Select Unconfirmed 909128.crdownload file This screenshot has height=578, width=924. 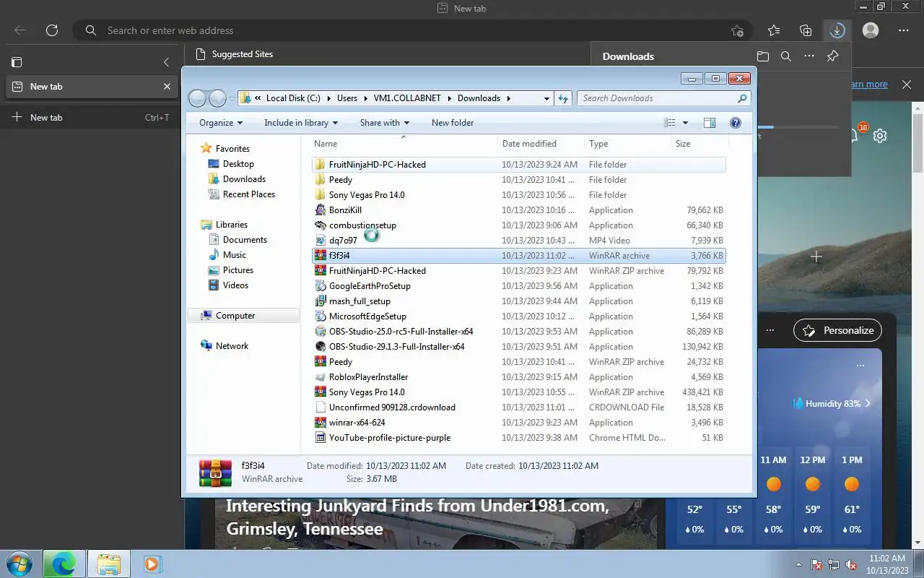coord(519,407)
